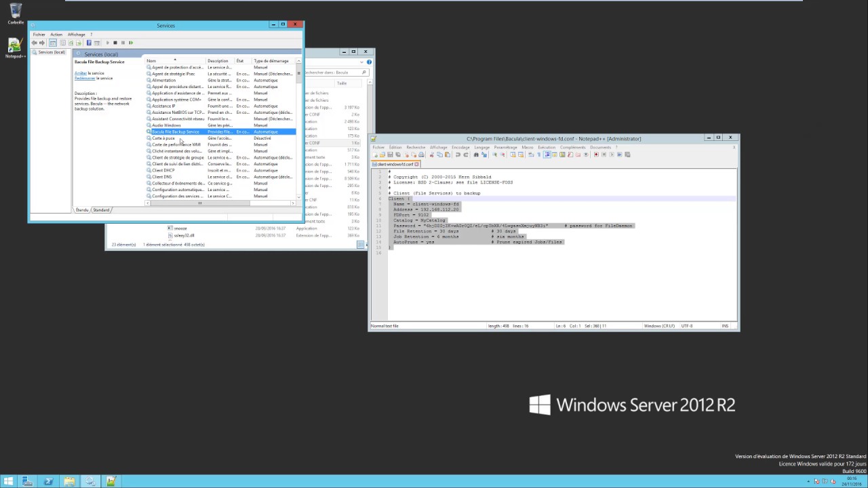
Task: Select the Client DHCP service row
Action: pyautogui.click(x=221, y=170)
